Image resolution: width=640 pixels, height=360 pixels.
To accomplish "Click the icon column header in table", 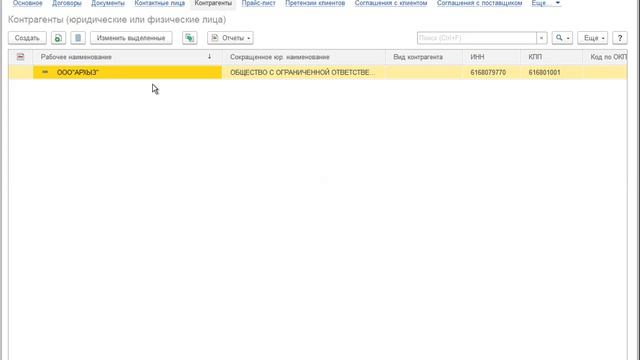I will (x=20, y=57).
